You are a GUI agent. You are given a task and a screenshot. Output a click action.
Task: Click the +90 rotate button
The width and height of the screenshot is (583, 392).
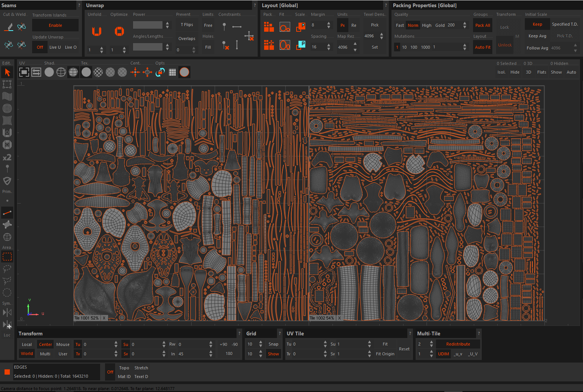223,344
